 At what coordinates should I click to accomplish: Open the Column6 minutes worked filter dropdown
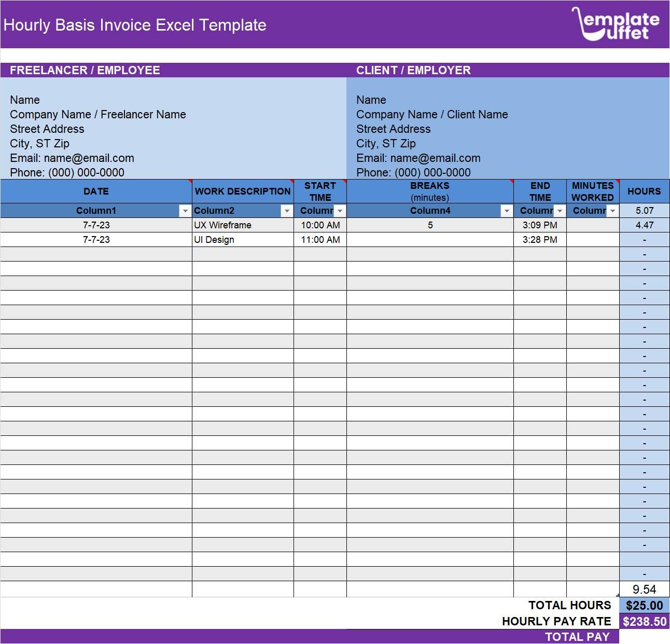613,211
